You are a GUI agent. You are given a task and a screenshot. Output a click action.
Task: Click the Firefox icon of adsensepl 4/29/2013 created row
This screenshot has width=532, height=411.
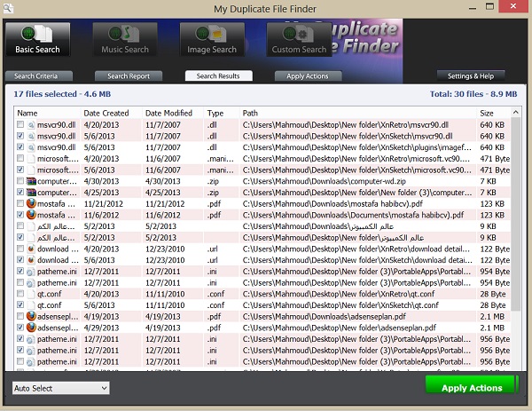31,328
